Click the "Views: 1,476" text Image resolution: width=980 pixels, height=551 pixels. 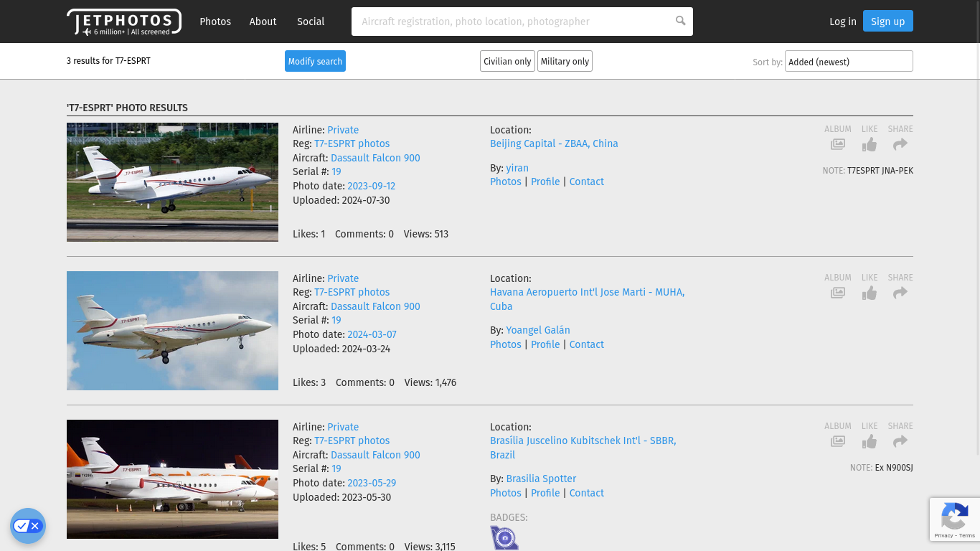[430, 382]
